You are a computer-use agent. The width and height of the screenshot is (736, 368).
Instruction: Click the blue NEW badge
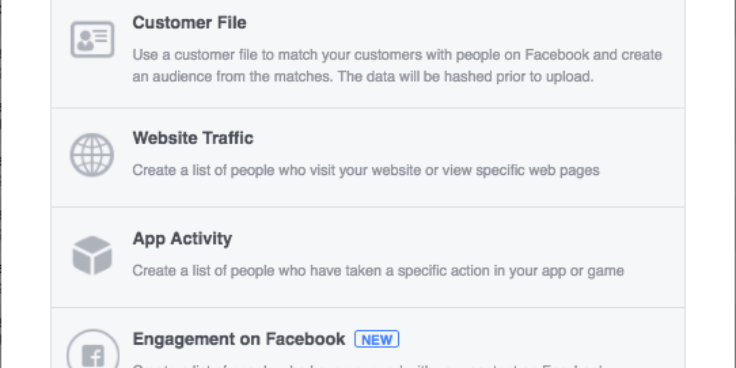pyautogui.click(x=376, y=339)
